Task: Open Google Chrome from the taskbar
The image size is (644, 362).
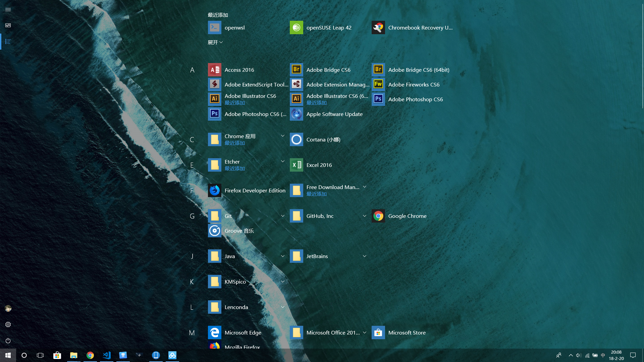Action: tap(90, 355)
